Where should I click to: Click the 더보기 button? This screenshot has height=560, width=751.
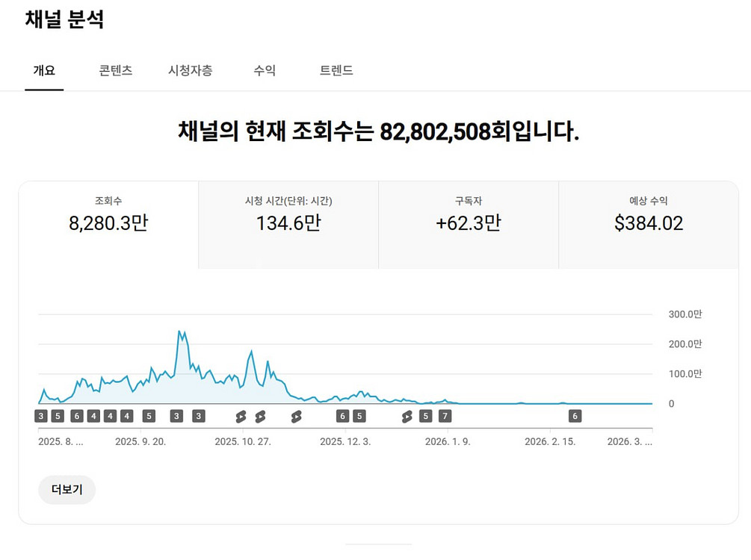[67, 490]
